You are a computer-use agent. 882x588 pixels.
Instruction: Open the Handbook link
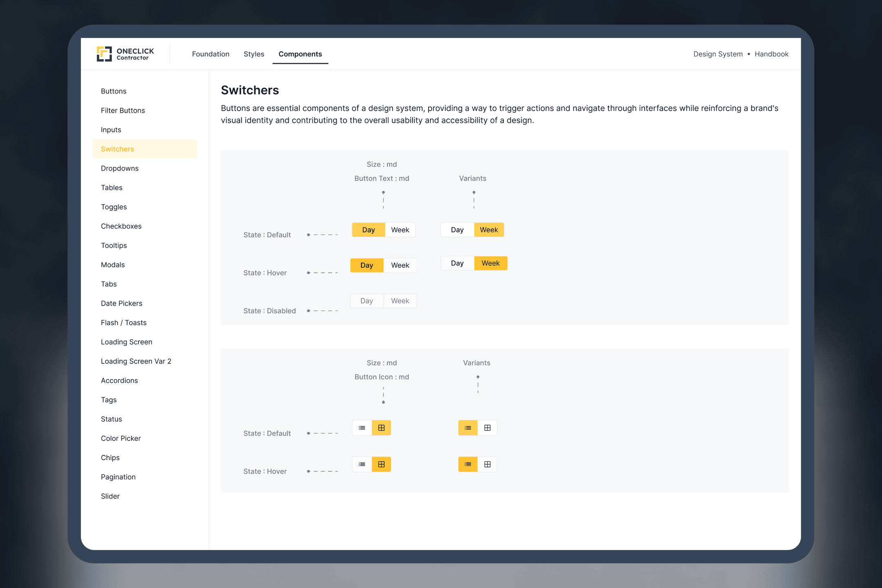pos(771,54)
